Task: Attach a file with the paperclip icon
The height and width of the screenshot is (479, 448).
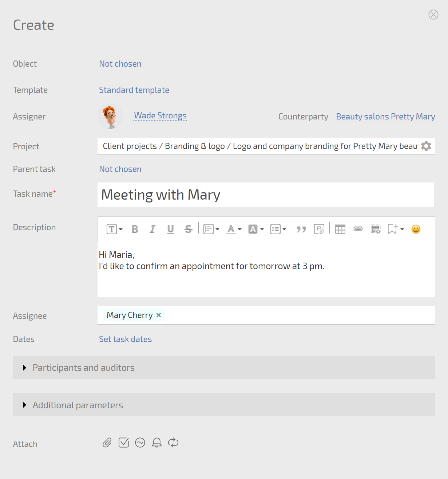Action: pos(107,443)
